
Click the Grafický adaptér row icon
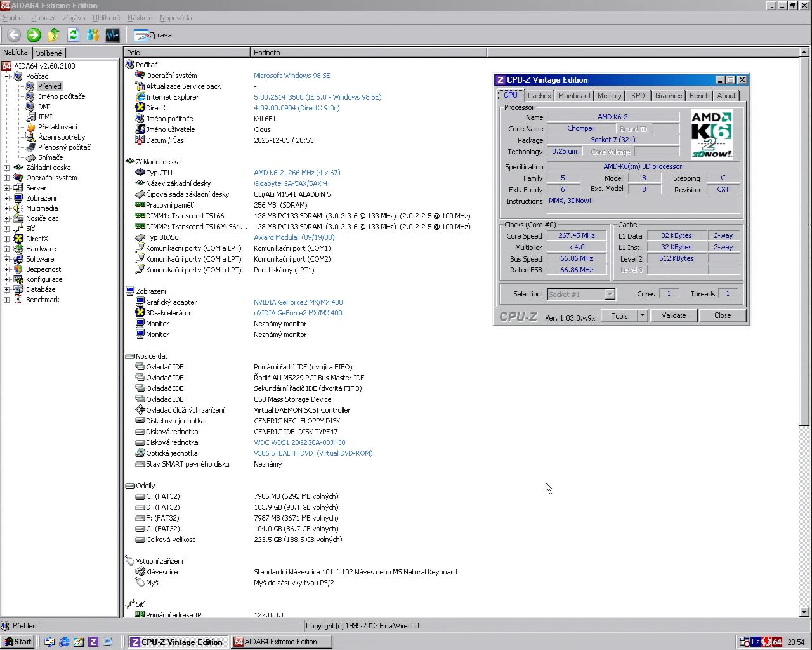(140, 302)
